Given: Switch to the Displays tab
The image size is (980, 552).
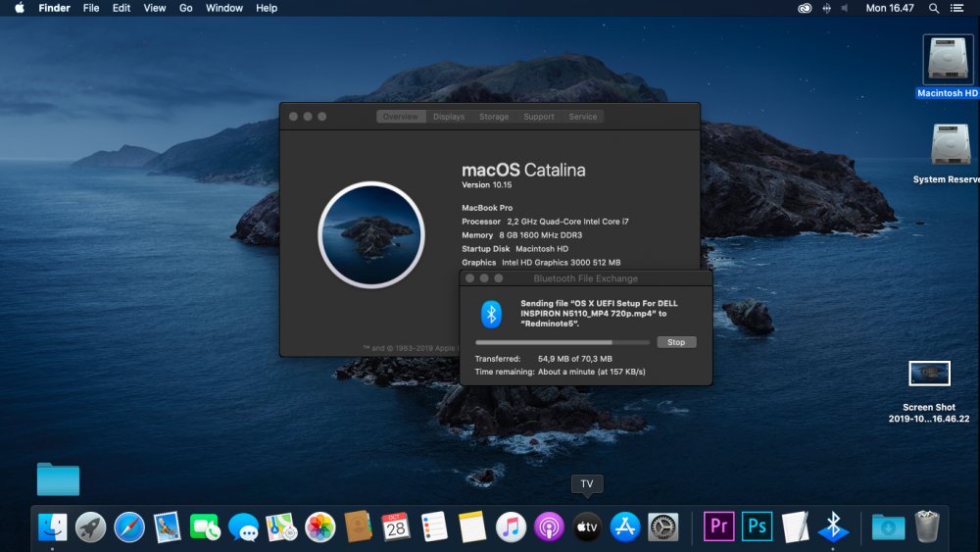Looking at the screenshot, I should click(449, 117).
